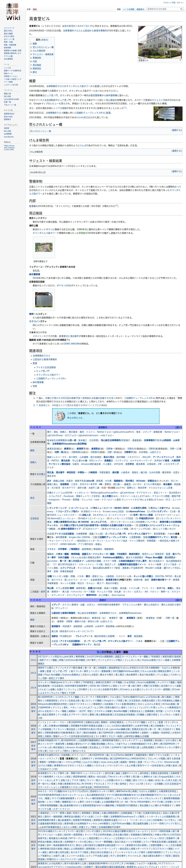Switch to the 議論 tab

[x=35, y=9]
